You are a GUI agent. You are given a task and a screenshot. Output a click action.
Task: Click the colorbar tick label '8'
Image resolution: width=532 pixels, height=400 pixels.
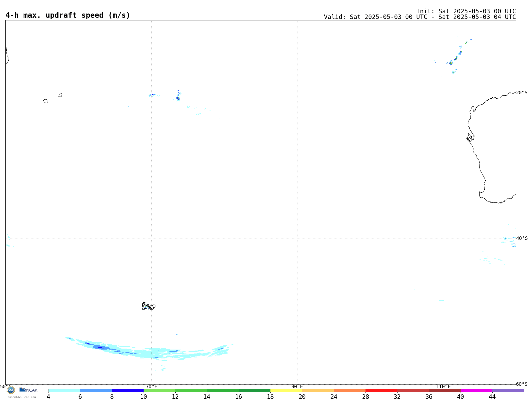112,397
